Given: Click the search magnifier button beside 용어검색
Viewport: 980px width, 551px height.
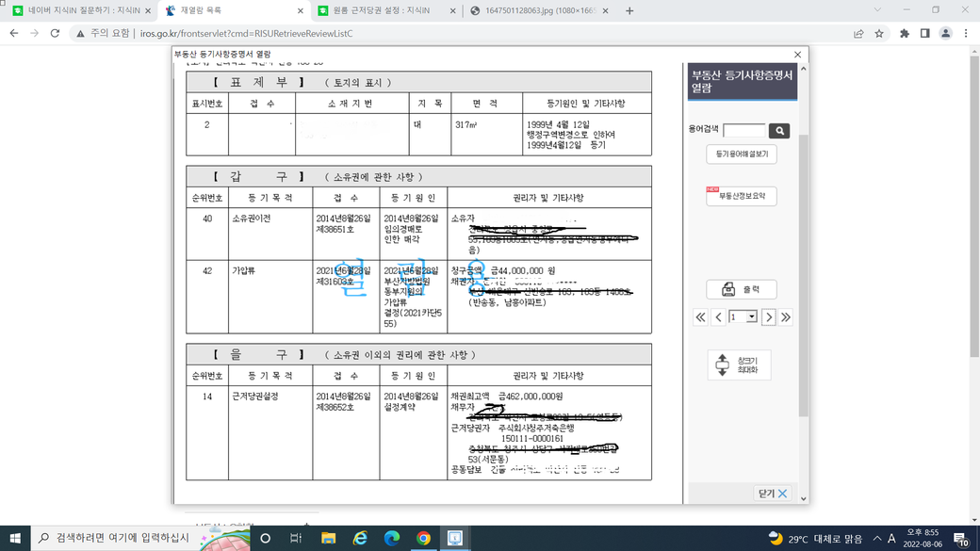Looking at the screenshot, I should [x=778, y=131].
